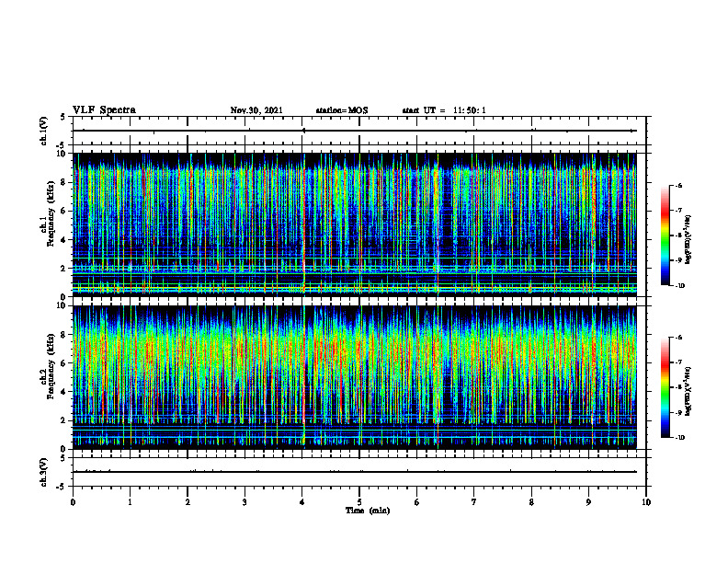Screen dimensions: 728x563
Task: Click the "8" kHz tick label of ch.1 spectrogram
Action: (x=64, y=182)
